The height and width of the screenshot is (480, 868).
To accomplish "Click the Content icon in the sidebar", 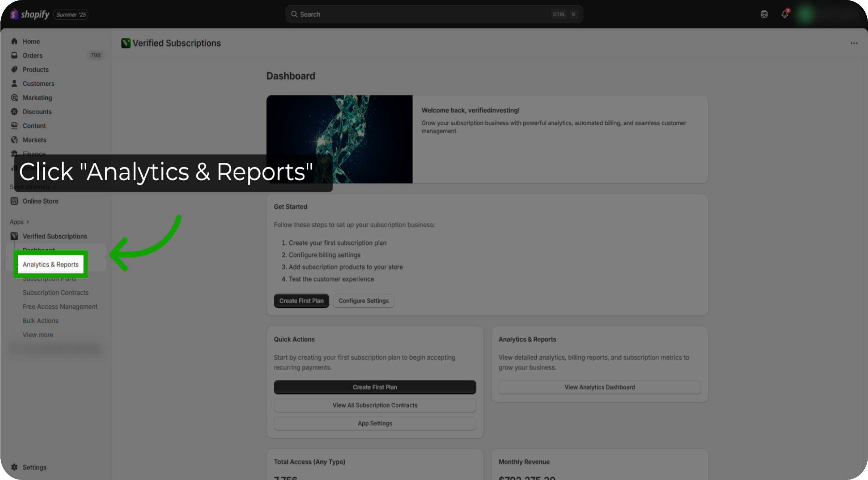I will (x=14, y=126).
